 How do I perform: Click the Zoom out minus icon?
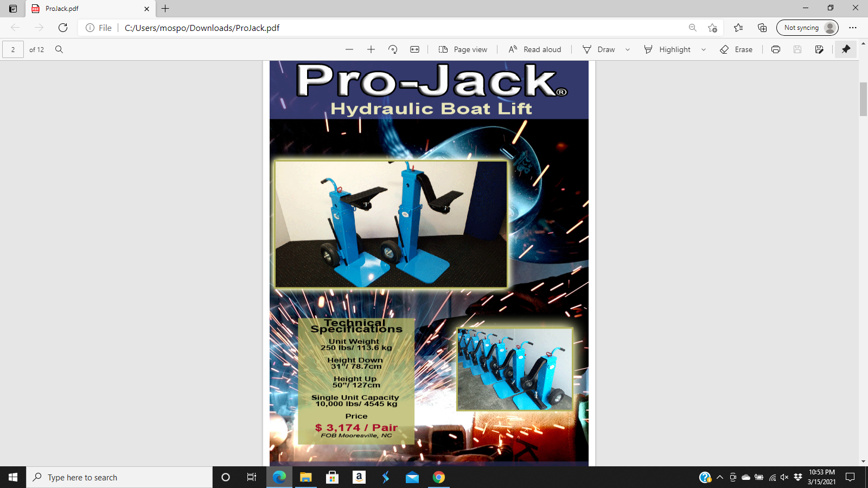(349, 49)
